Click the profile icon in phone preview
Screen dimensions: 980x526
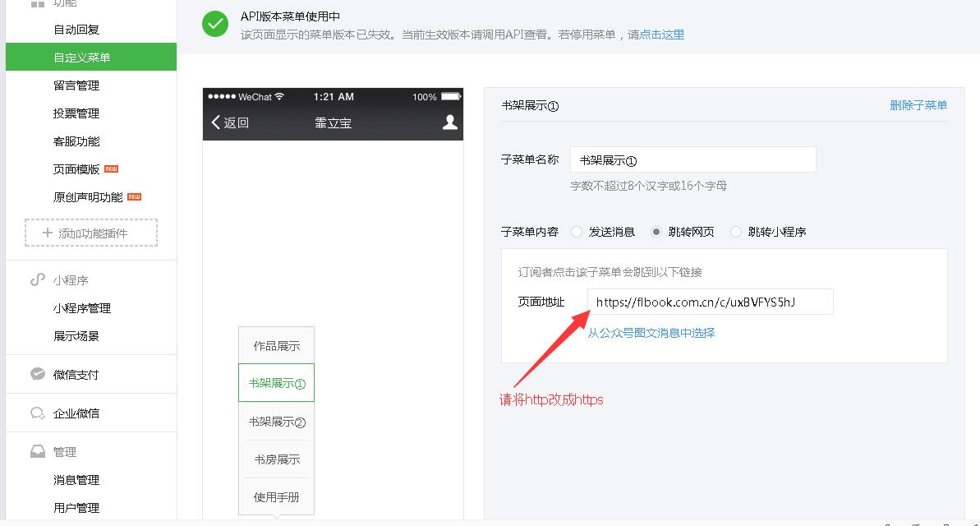coord(450,122)
